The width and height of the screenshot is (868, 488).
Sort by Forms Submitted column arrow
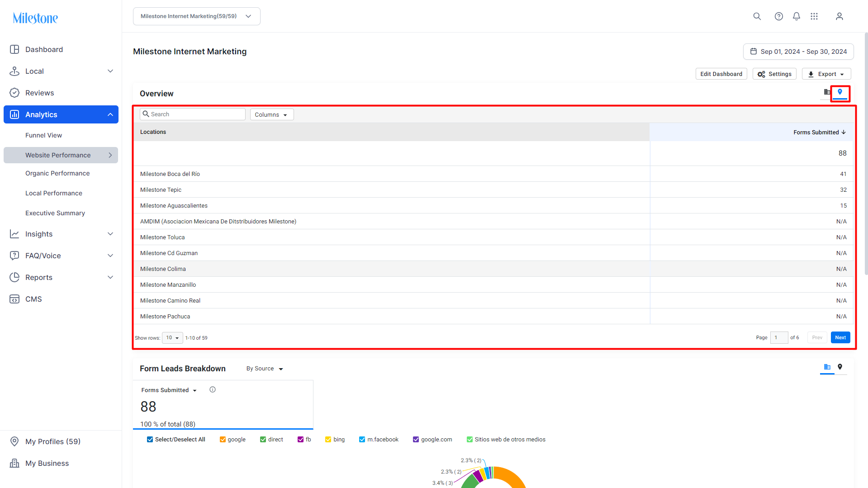pos(844,132)
